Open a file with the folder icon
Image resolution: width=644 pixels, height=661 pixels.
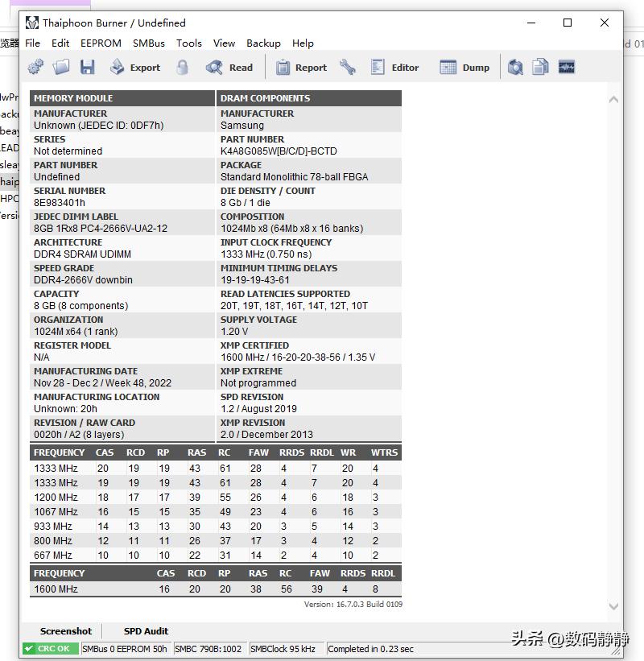[x=61, y=68]
